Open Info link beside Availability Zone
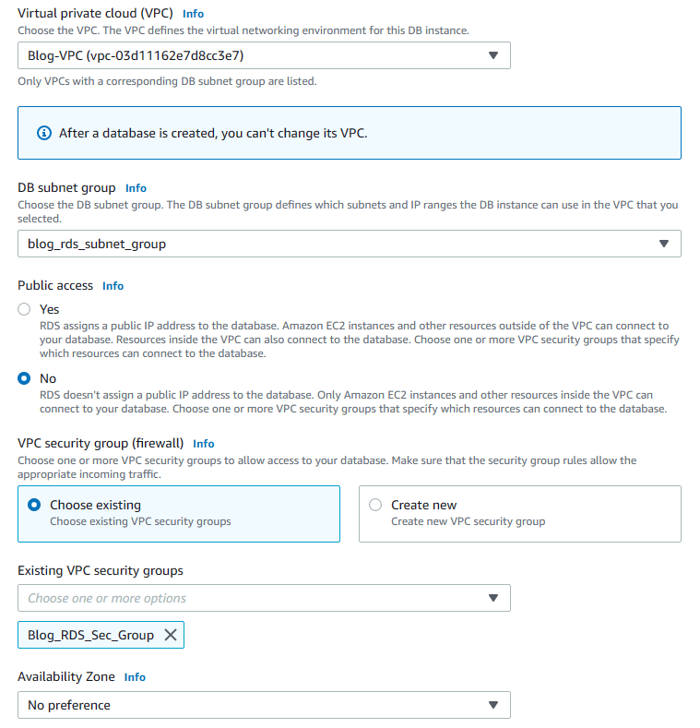Viewport: 700px width, 728px height. point(135,676)
